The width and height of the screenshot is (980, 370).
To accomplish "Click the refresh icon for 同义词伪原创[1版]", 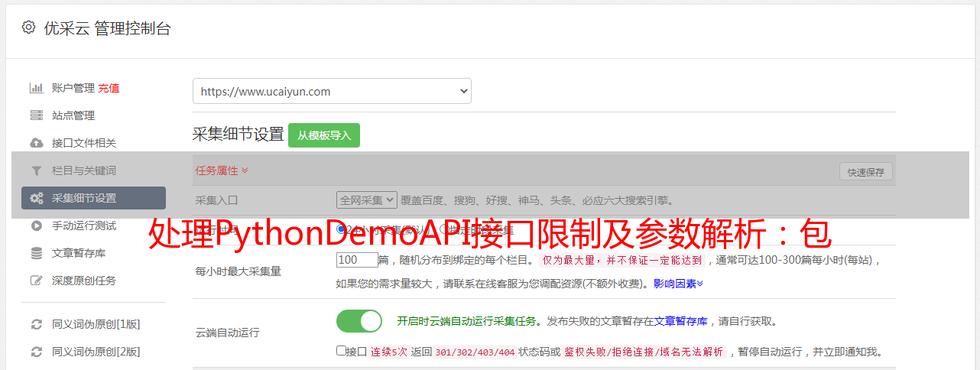I will tap(36, 324).
